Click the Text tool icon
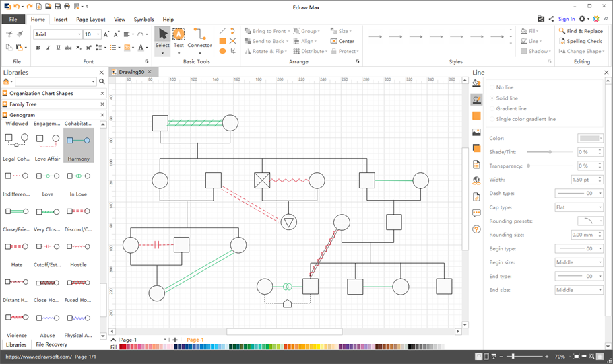 (179, 34)
